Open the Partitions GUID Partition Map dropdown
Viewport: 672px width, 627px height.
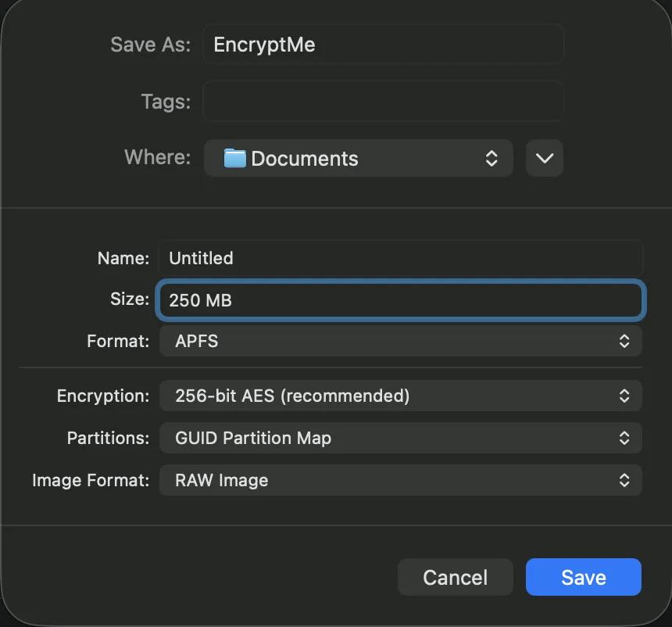400,438
